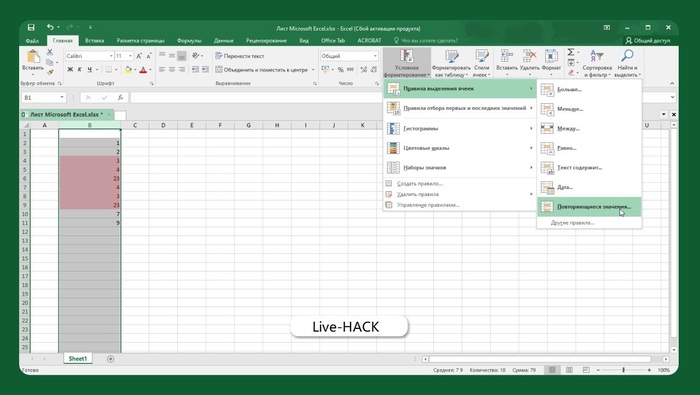Switch to the Вставка tab

coord(94,41)
